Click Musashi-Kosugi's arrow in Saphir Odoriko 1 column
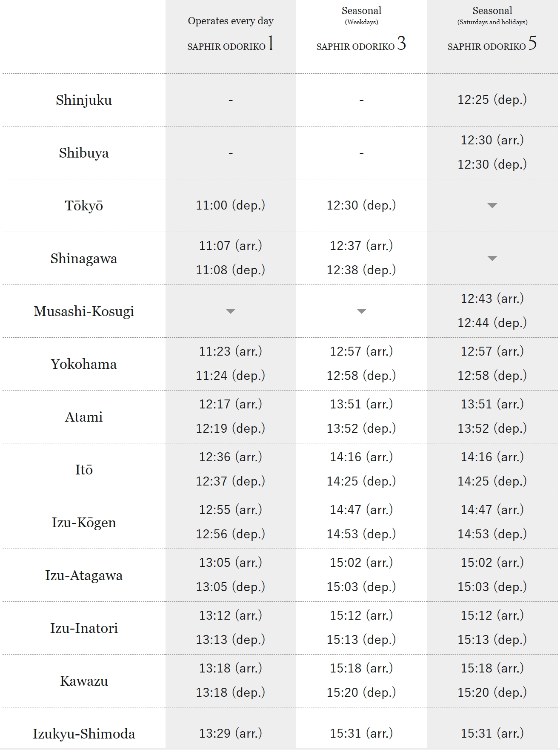560x750 pixels. pyautogui.click(x=230, y=311)
